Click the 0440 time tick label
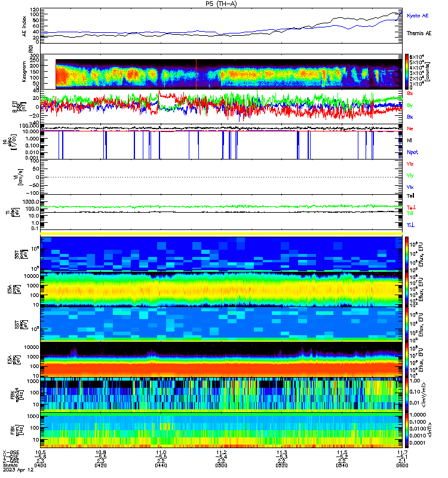448x478 pixels. pyautogui.click(x=161, y=465)
